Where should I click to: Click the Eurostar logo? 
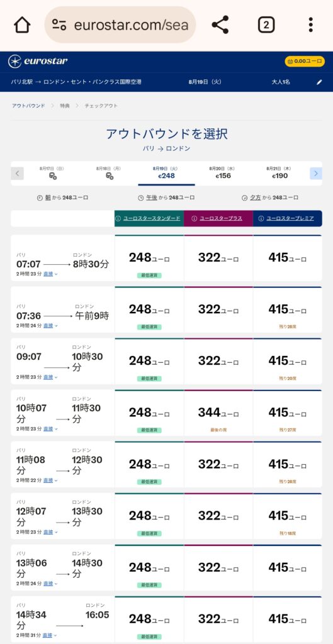[37, 62]
